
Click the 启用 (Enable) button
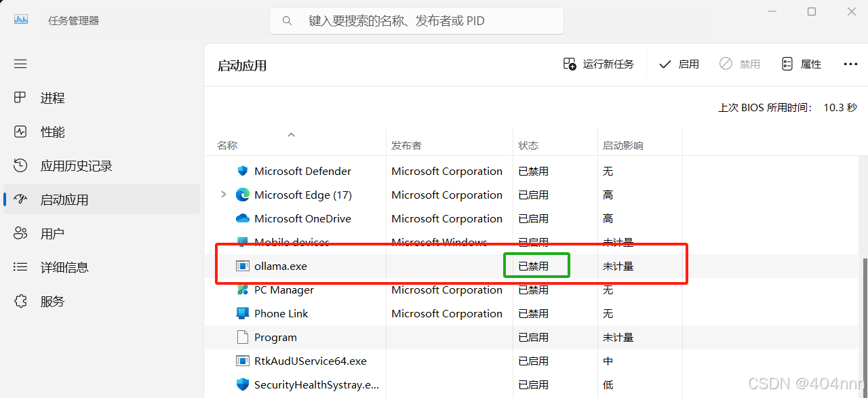[x=679, y=64]
